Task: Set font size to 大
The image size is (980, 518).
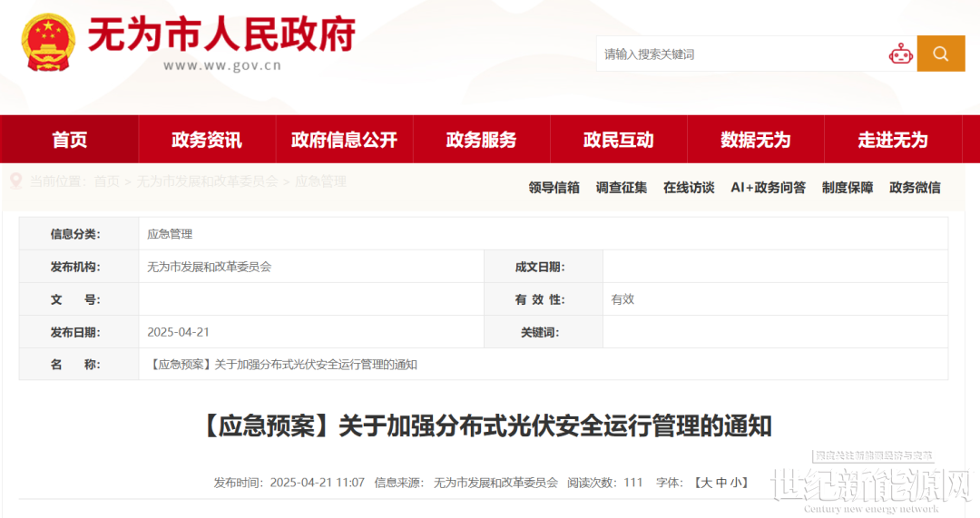Action: (704, 483)
